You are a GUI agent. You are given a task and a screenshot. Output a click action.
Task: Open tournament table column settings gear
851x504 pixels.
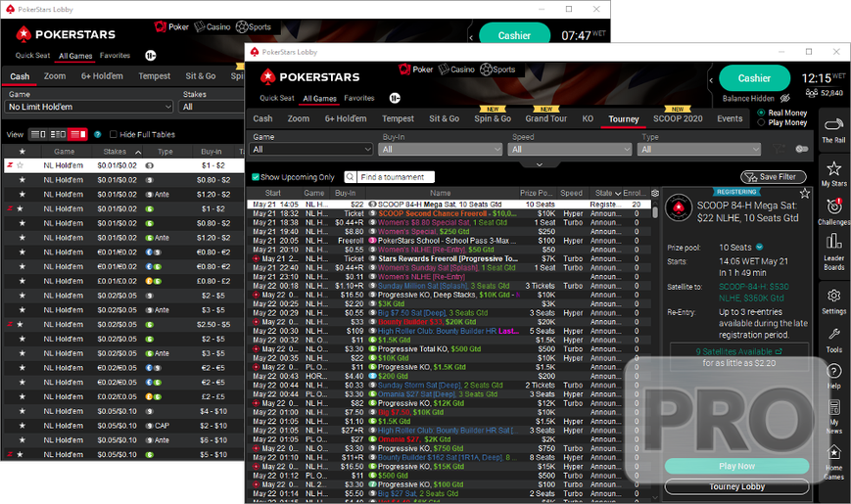[655, 193]
